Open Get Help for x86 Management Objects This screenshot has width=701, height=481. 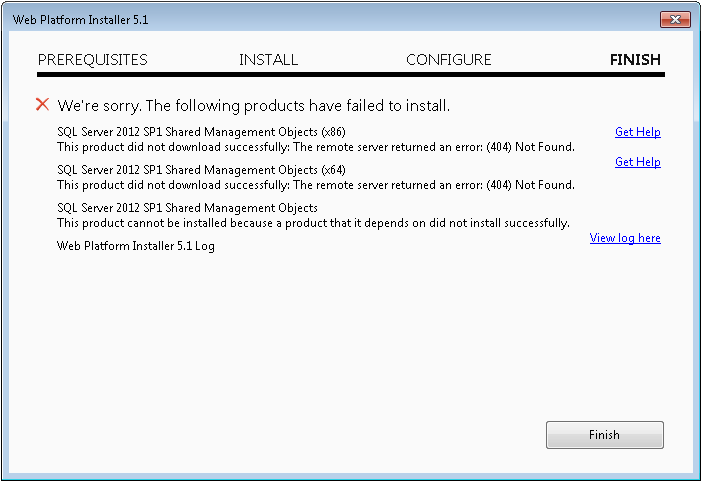pyautogui.click(x=638, y=132)
